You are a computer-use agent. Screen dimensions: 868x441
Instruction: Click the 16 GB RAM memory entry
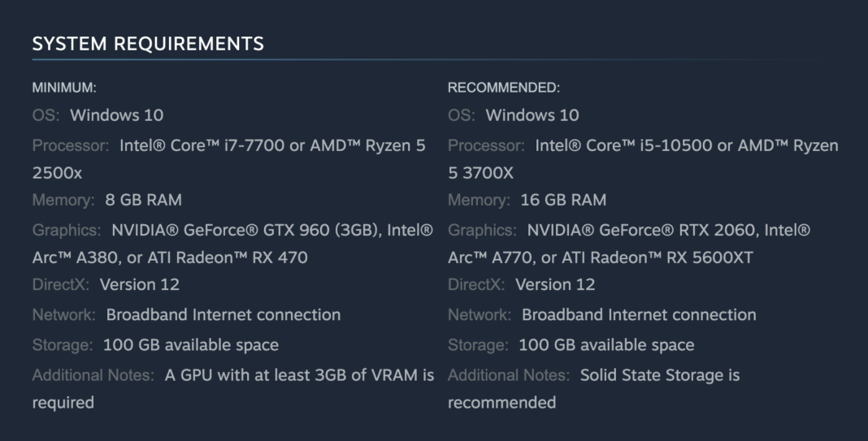point(563,200)
